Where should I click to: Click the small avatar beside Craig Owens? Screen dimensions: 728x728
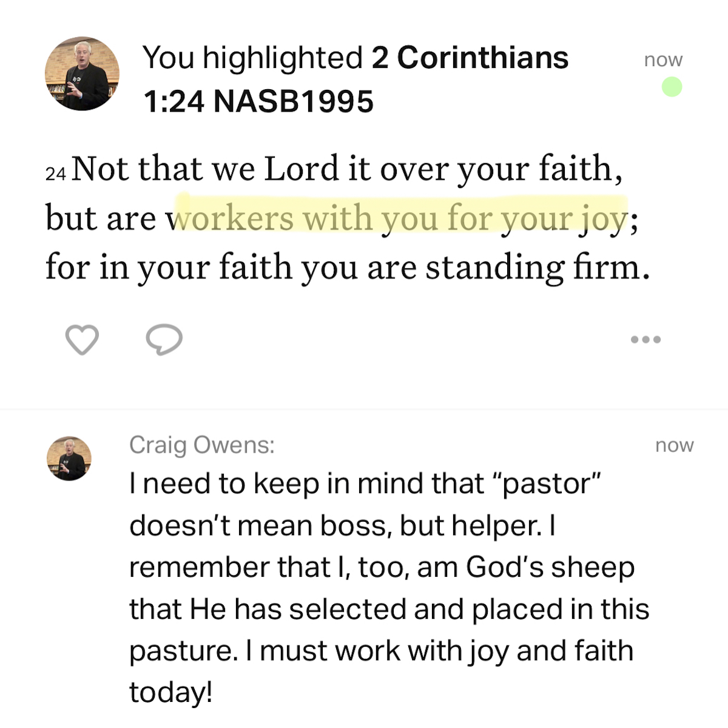(x=69, y=458)
